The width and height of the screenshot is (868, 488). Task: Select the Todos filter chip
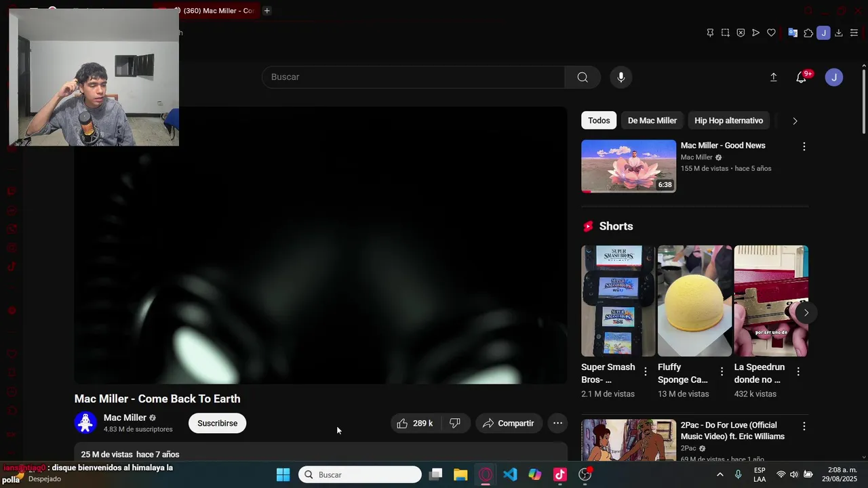click(599, 121)
